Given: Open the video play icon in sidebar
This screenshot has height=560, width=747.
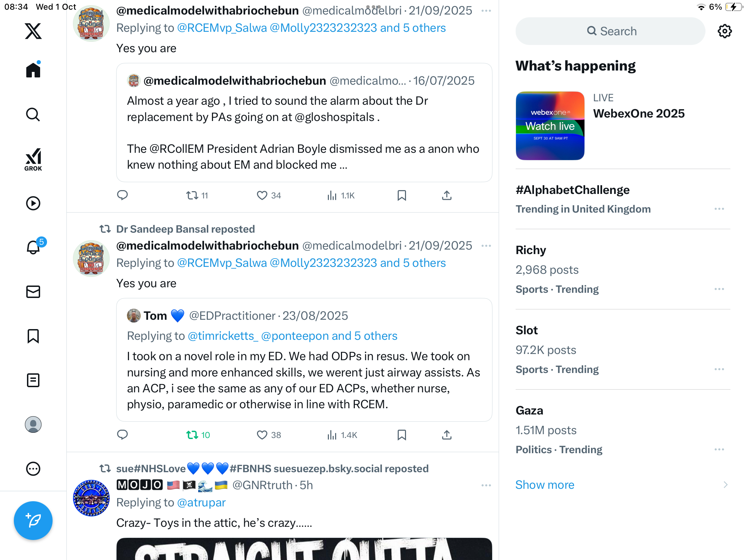Looking at the screenshot, I should (33, 203).
